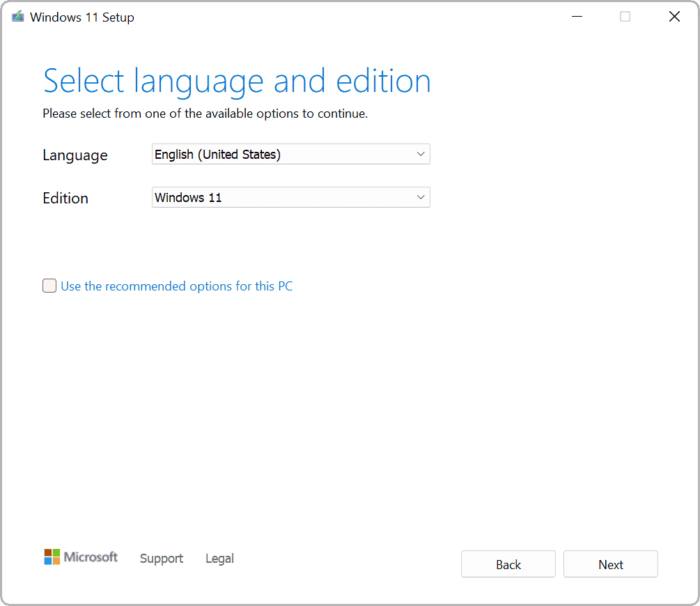Enable 'Use the recommended options for this PC'
The image size is (700, 606).
point(49,286)
